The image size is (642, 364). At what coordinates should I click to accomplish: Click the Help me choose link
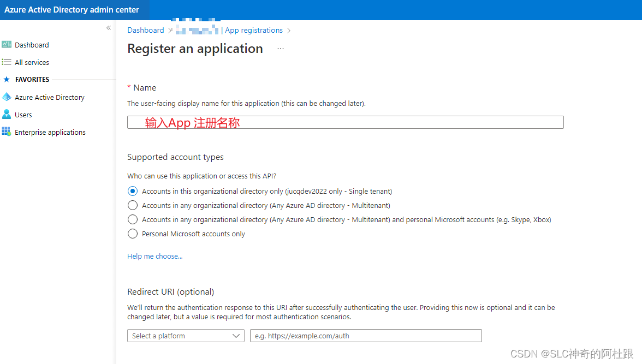point(155,256)
